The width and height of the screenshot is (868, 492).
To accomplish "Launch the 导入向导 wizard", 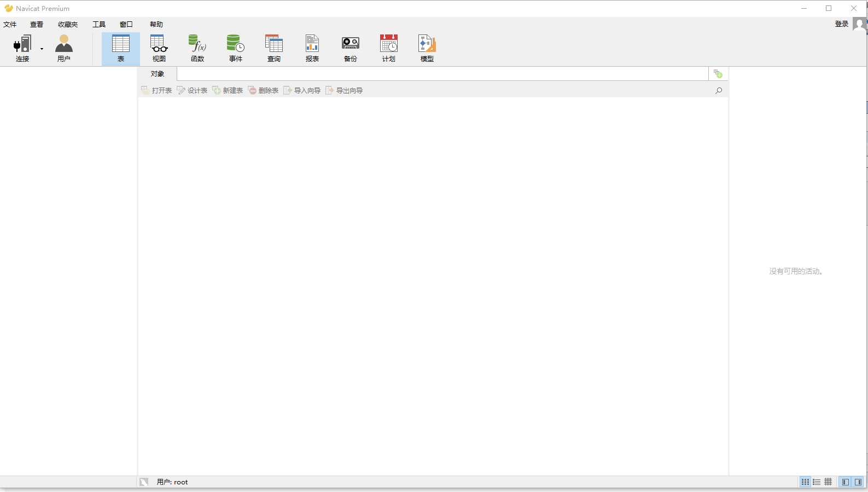I will point(302,90).
